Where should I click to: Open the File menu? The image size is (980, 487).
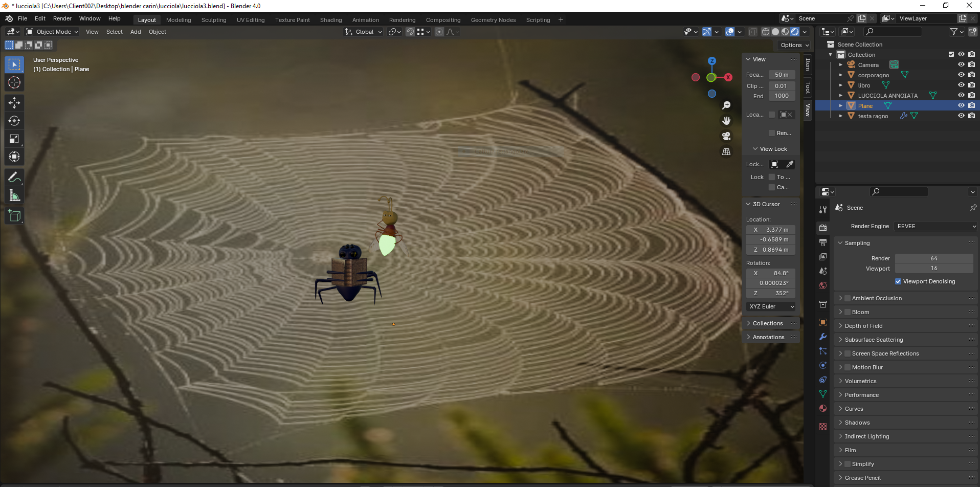(x=23, y=18)
